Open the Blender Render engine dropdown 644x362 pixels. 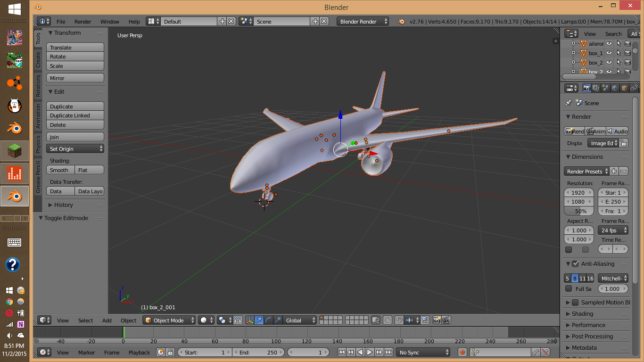363,21
